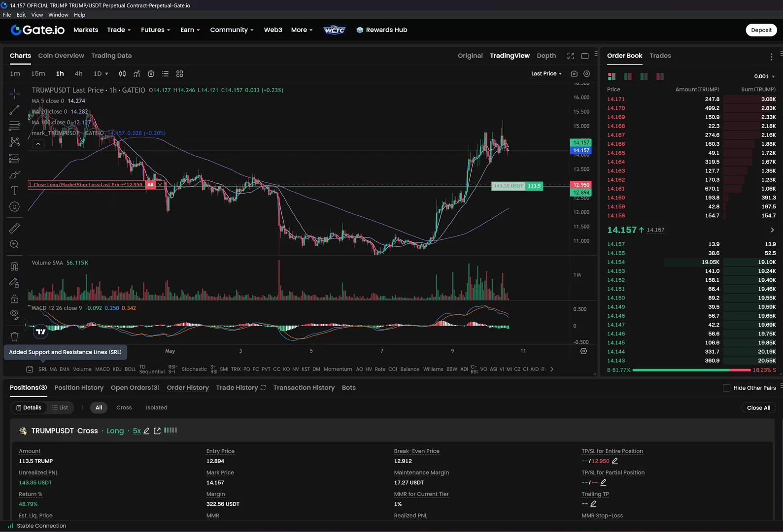783x532 pixels.
Task: Switch positions view to Details
Action: coord(29,408)
